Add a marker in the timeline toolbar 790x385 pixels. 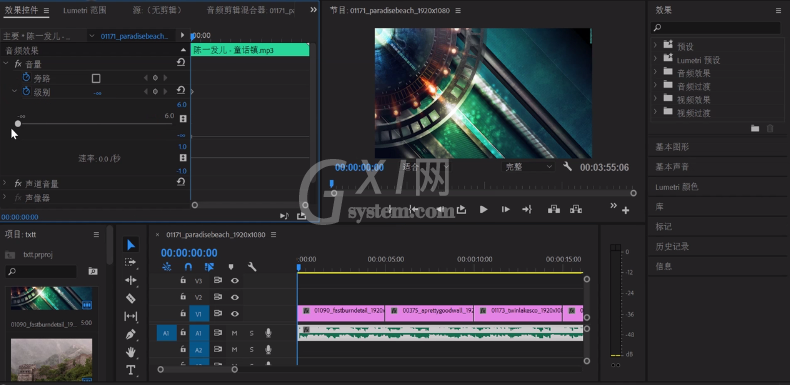point(231,267)
